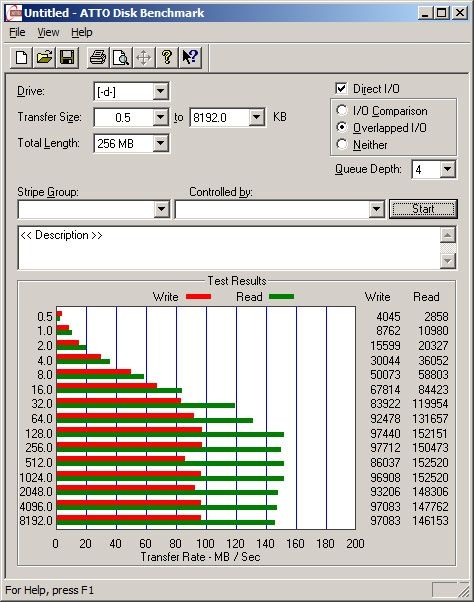Click the read value 119954

pos(430,404)
